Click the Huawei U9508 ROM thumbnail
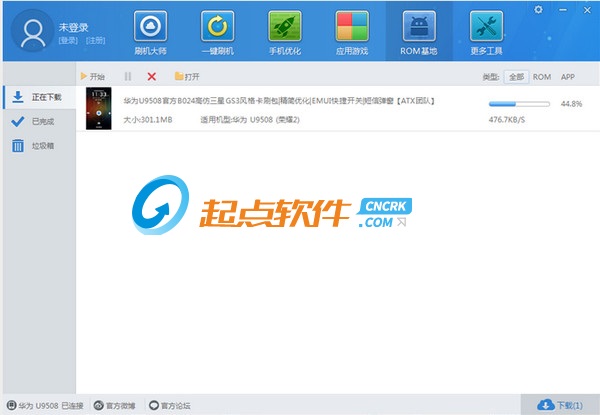The height and width of the screenshot is (415, 600). tap(99, 108)
